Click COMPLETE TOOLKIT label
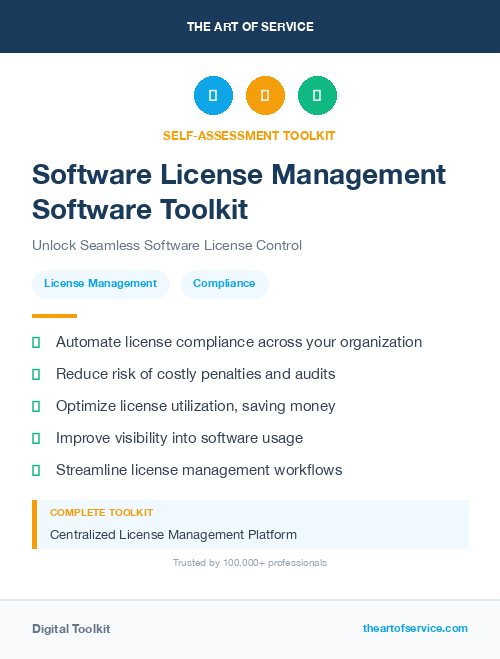500x659 pixels. click(x=101, y=513)
